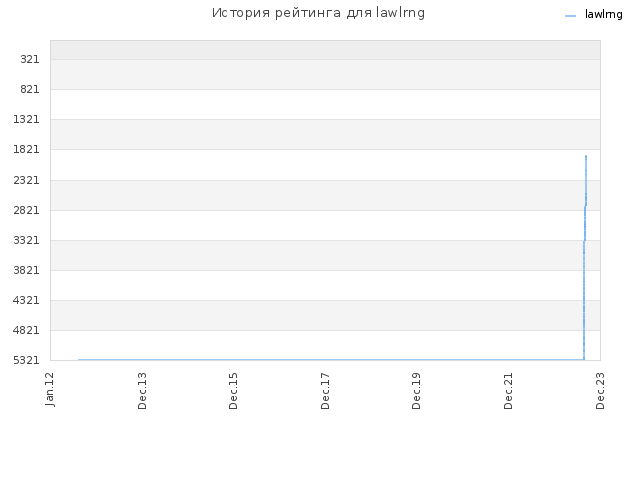Image resolution: width=640 pixels, height=480 pixels.
Task: Click the top of the blue rating line
Action: (x=586, y=156)
